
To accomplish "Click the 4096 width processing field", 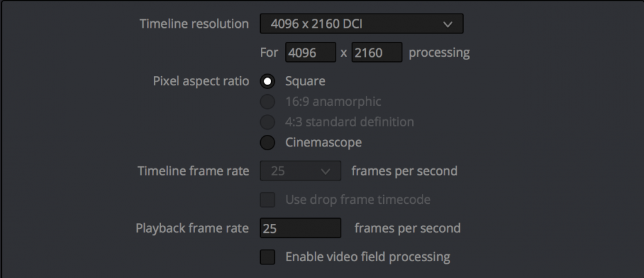I will pos(312,52).
